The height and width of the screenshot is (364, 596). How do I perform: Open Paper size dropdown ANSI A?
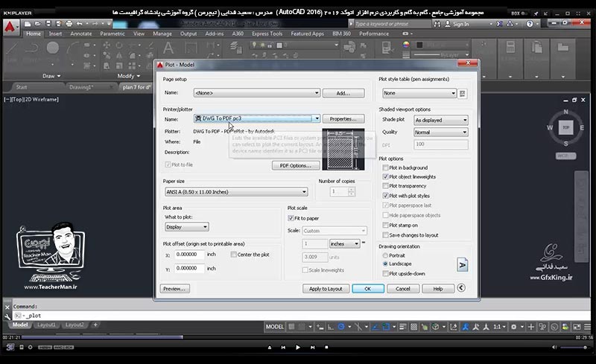(236, 192)
